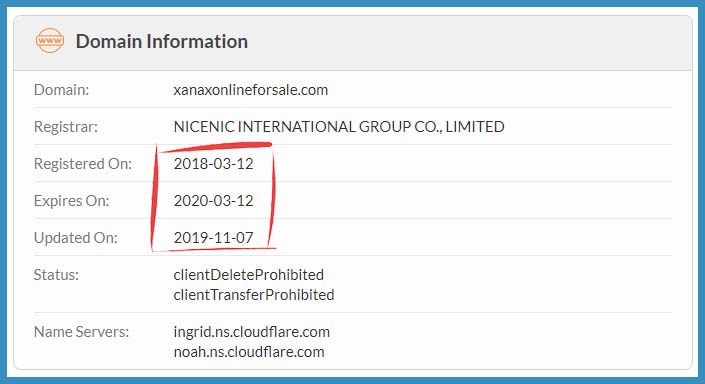
Task: Click the Updated On: label
Action: 76,237
